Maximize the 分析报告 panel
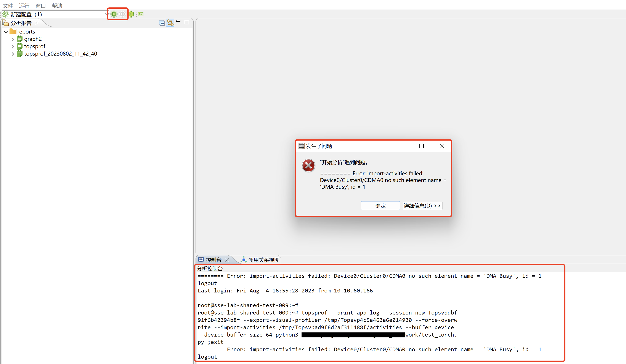Screen dimensions: 626x364 [x=187, y=22]
